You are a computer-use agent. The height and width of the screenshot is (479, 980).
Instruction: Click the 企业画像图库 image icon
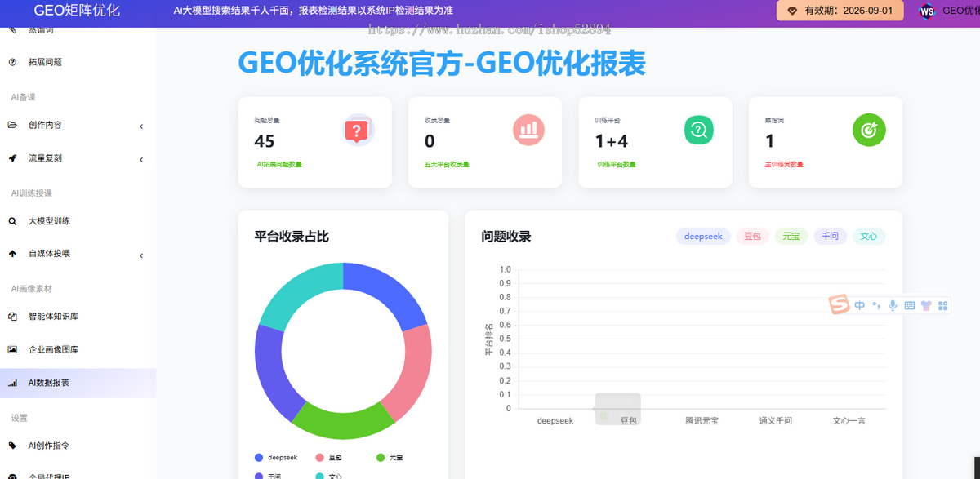[x=12, y=349]
